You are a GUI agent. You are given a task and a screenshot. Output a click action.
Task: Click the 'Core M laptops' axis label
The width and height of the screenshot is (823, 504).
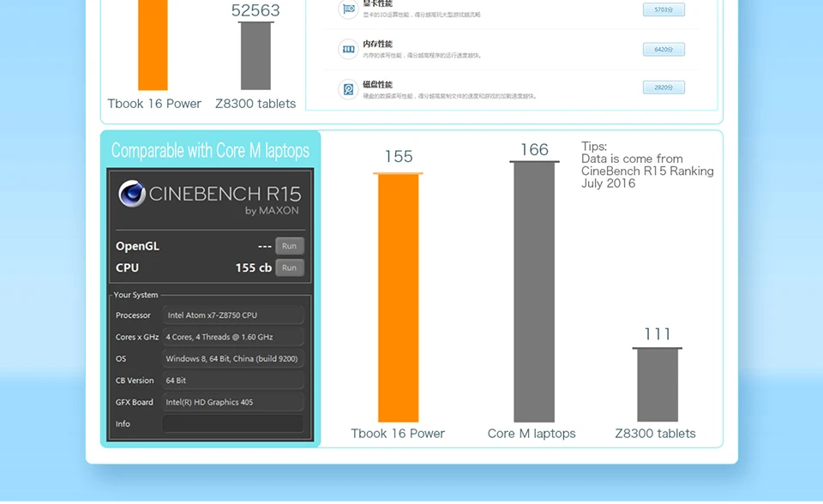tap(532, 434)
